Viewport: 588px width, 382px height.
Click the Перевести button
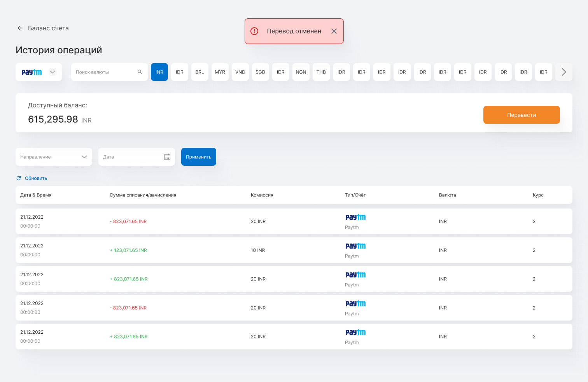click(521, 115)
